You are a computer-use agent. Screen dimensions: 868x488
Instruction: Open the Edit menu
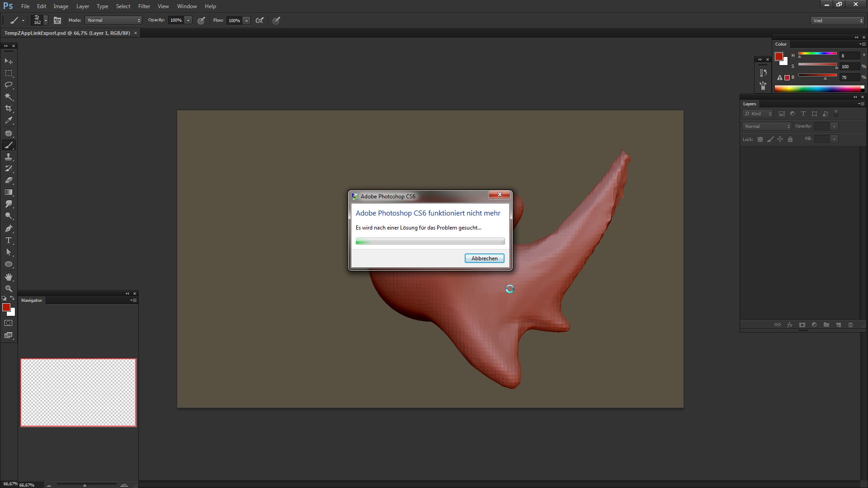tap(42, 6)
